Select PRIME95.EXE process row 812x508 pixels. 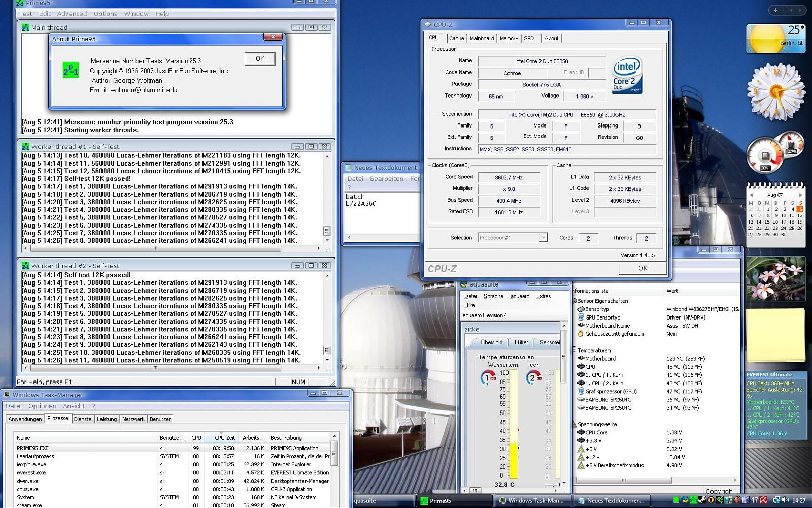[173, 448]
